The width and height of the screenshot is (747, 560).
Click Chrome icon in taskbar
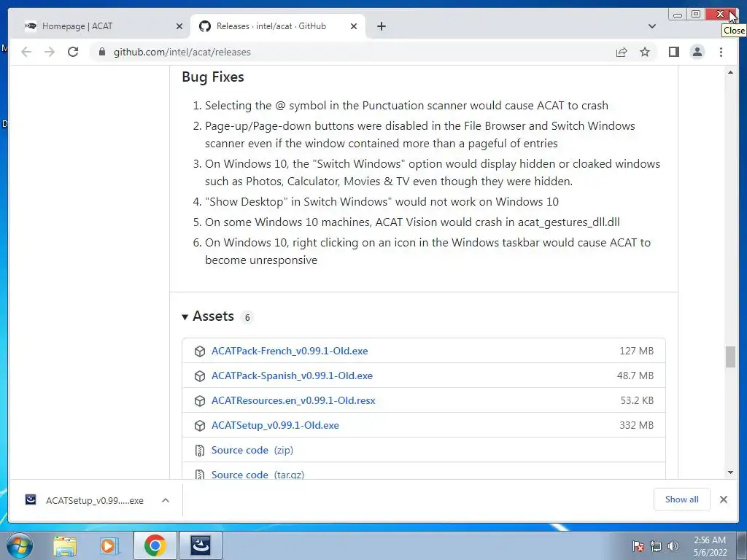155,545
